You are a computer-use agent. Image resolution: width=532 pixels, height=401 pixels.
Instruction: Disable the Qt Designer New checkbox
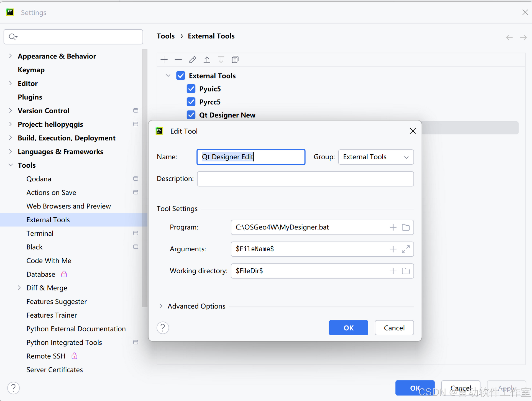coord(191,115)
